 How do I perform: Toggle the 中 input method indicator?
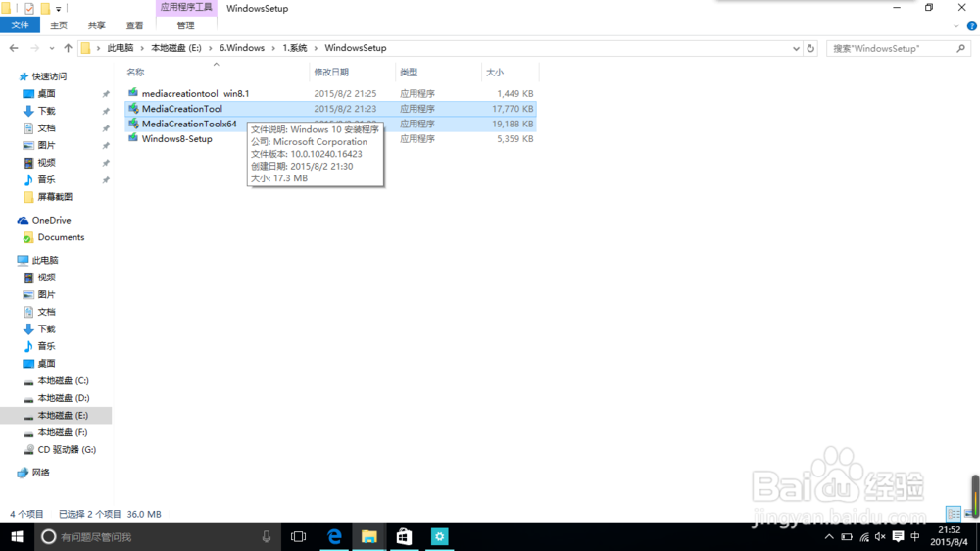tap(915, 536)
